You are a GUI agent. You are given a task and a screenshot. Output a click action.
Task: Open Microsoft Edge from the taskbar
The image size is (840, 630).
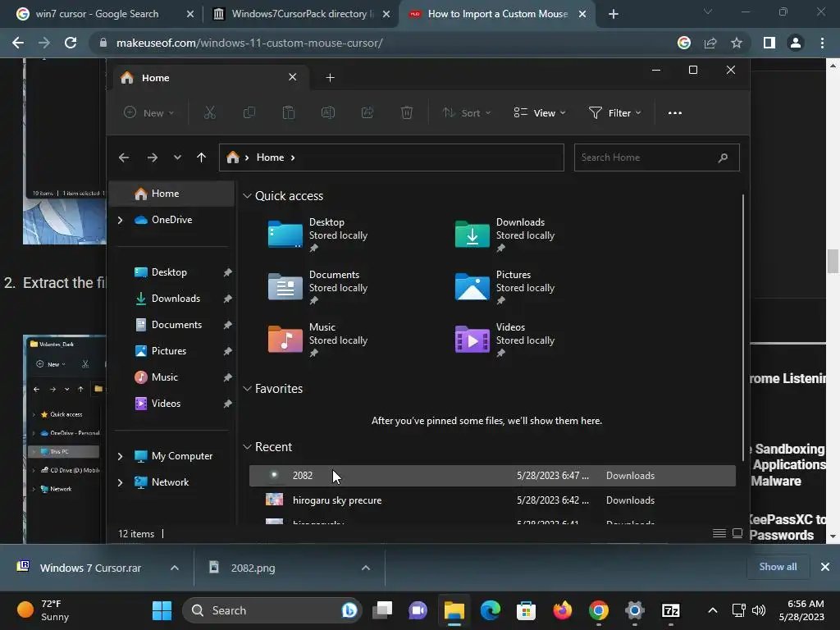click(x=491, y=610)
